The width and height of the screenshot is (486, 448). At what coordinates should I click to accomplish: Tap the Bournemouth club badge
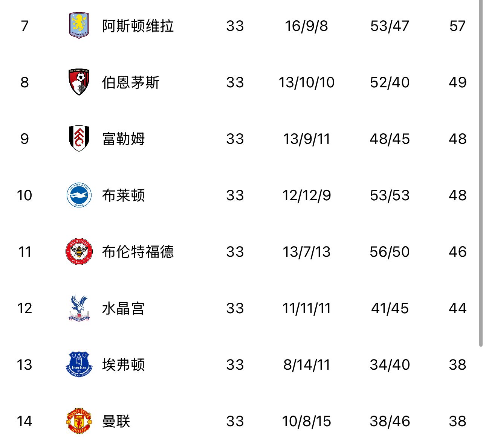click(x=79, y=82)
